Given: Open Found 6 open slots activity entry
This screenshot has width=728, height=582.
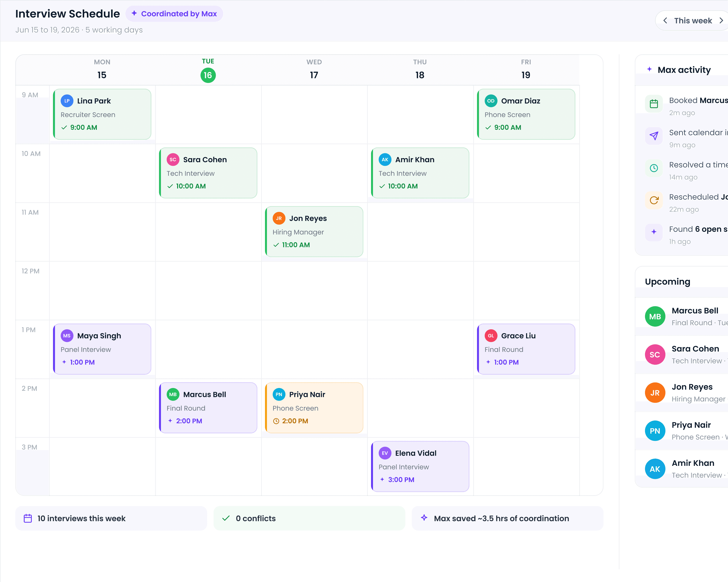Looking at the screenshot, I should [x=687, y=235].
